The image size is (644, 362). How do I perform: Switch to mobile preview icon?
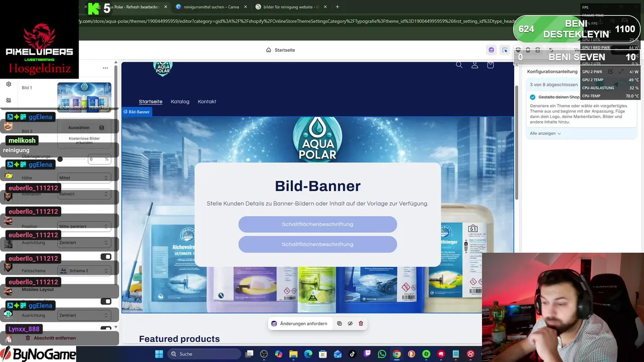pos(528,50)
